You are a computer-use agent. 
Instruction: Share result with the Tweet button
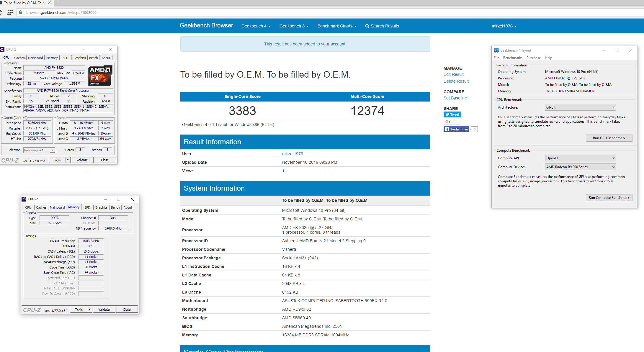452,114
